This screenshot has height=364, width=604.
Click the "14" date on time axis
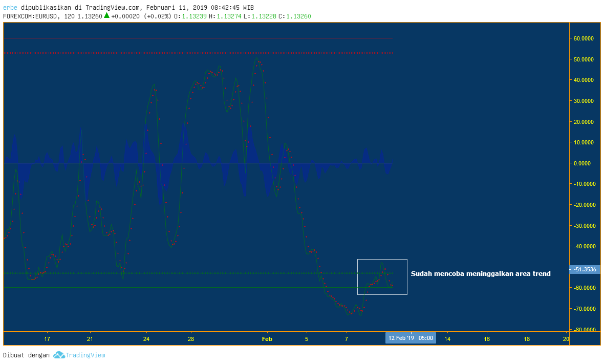447,339
